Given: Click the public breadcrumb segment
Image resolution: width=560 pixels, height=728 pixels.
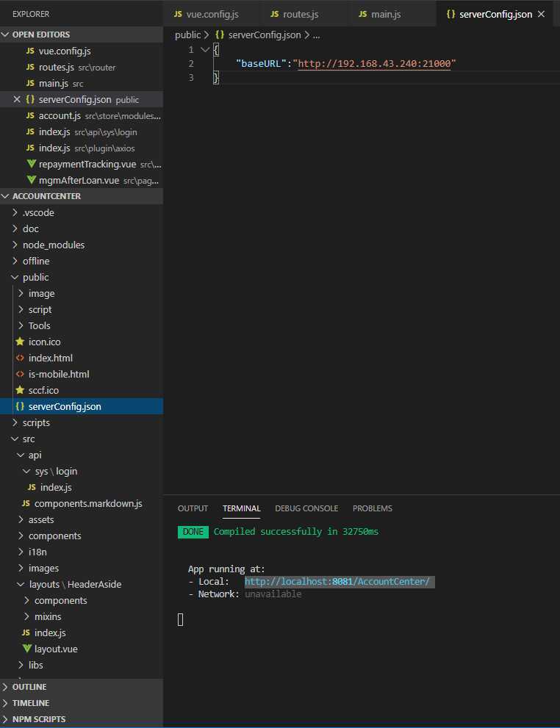Looking at the screenshot, I should coord(187,35).
